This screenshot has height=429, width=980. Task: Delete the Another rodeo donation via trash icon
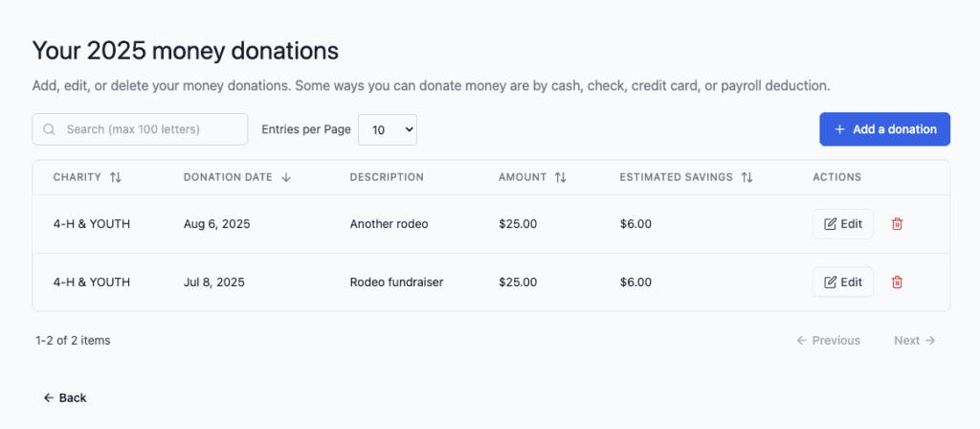pyautogui.click(x=897, y=224)
